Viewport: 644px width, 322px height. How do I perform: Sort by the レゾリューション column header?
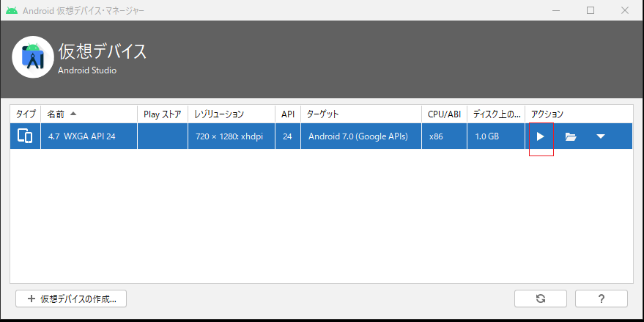click(x=232, y=114)
